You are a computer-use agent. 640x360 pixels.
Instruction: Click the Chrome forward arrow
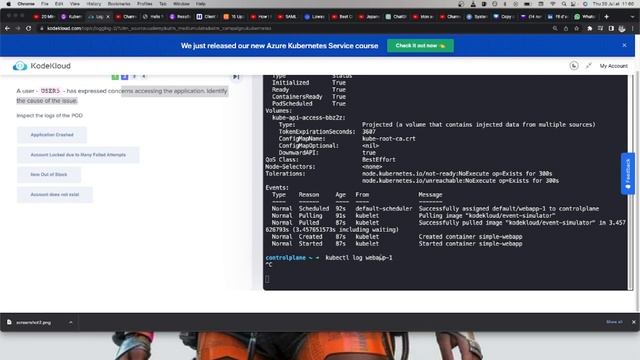tap(18, 29)
